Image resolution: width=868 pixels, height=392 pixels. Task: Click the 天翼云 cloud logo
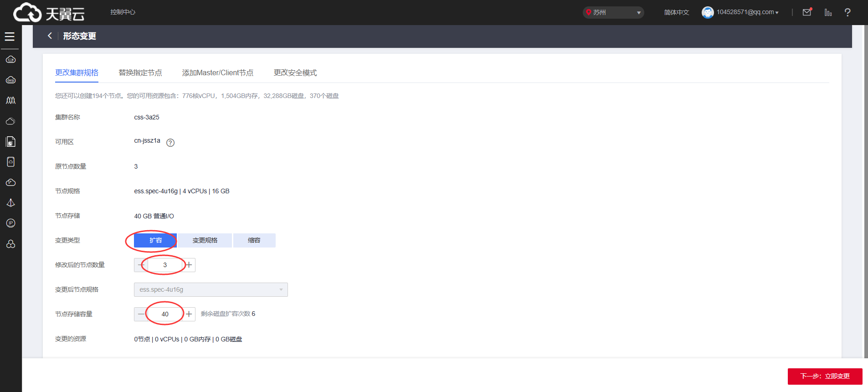pos(49,12)
